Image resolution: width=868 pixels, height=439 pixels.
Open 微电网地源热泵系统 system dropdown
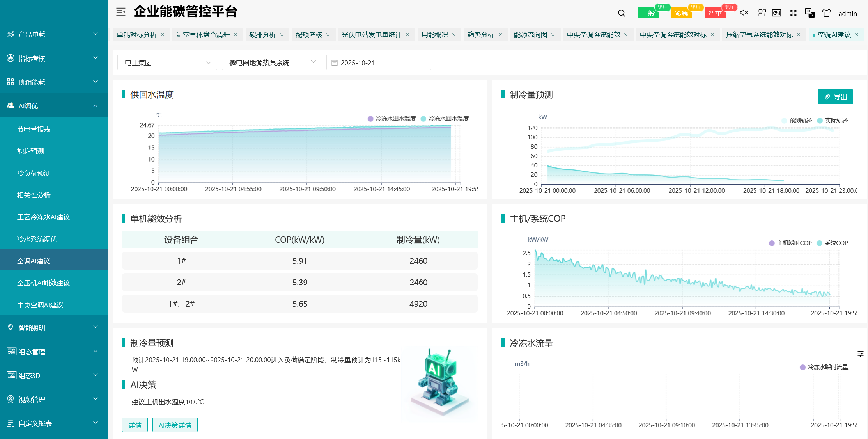pos(271,62)
